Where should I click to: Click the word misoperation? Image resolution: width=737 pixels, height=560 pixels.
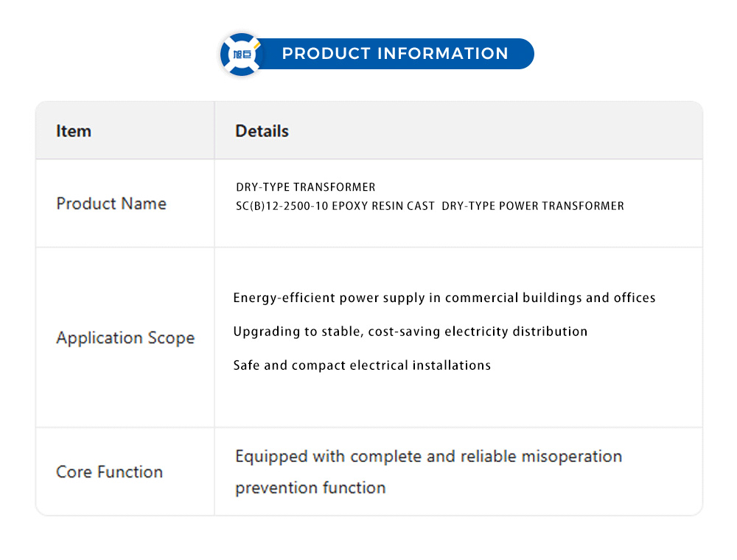click(x=571, y=457)
